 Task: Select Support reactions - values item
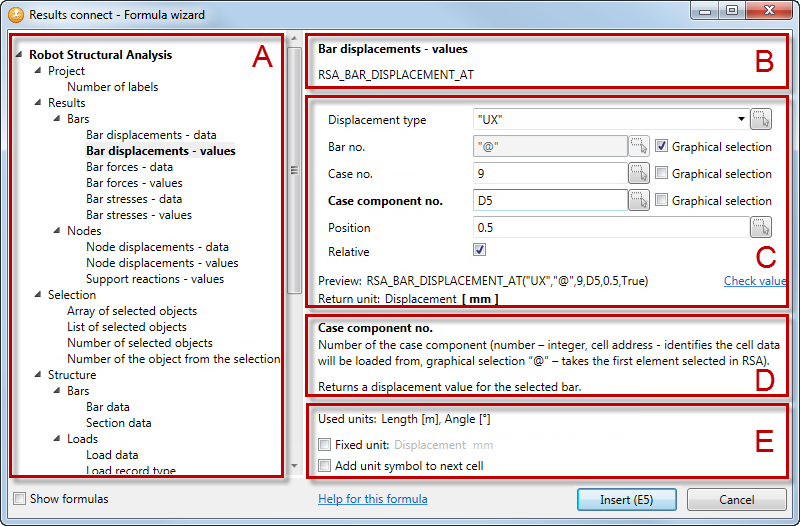pos(155,279)
